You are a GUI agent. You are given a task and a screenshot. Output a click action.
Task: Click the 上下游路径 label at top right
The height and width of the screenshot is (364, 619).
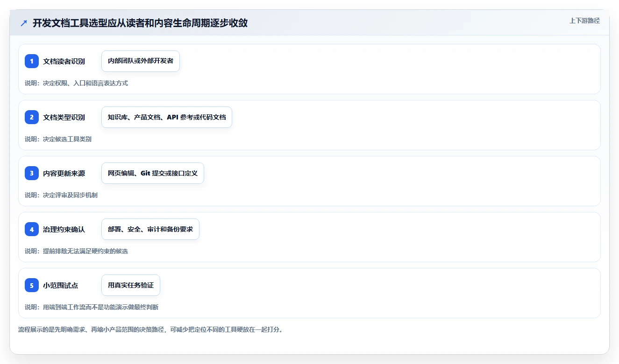[584, 21]
